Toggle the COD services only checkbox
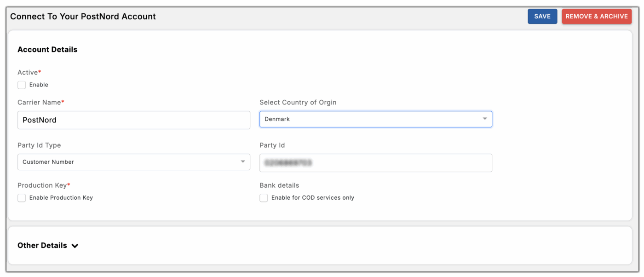The width and height of the screenshot is (644, 277). click(264, 198)
